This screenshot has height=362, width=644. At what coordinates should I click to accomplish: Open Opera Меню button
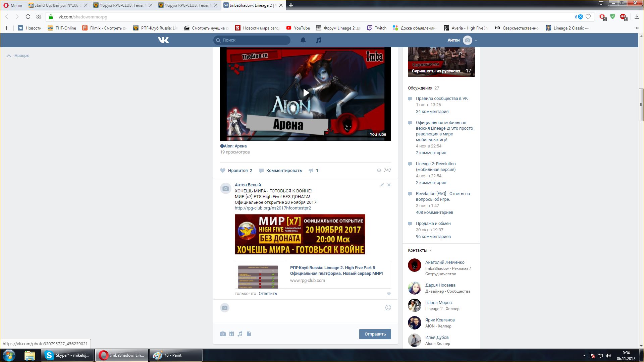point(13,5)
